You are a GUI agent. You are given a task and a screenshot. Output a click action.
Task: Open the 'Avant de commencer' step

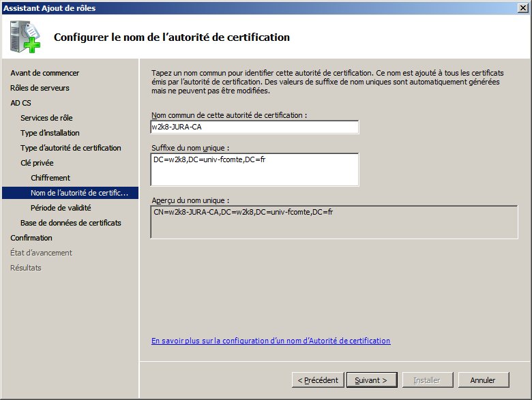pos(44,73)
